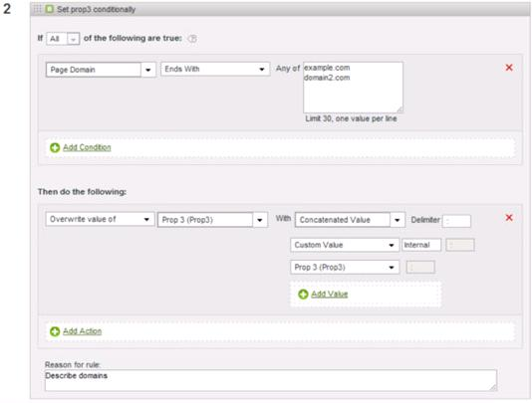This screenshot has height=403, width=532.
Task: Expand the Ends With operator dropdown
Action: coord(215,69)
